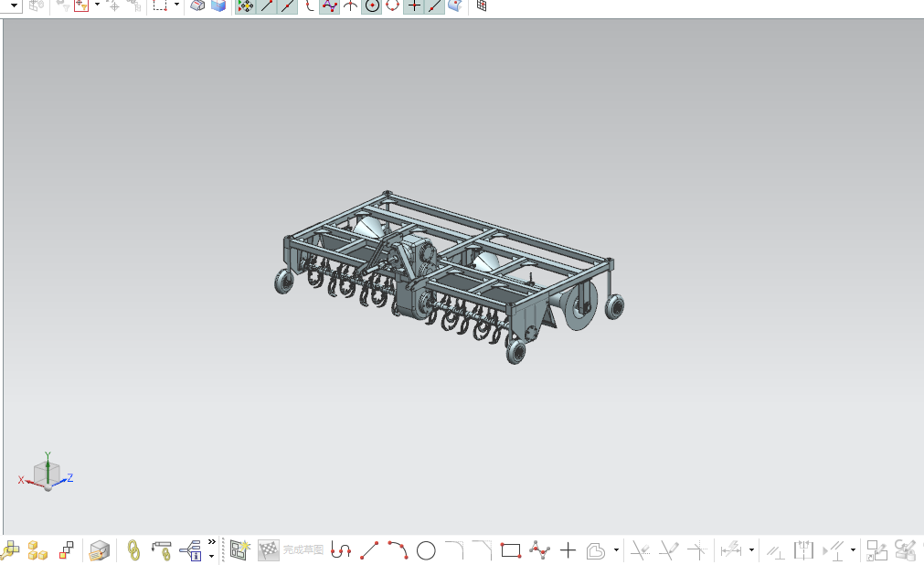Open the leftmost dropdown in the top toolbar

[x=14, y=5]
